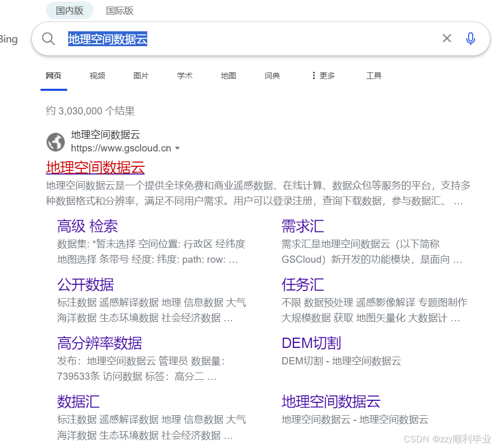This screenshot has width=493, height=448.
Task: Click snippet text 地理空间数据云 - 地理空间数据云
Action: click(x=354, y=419)
